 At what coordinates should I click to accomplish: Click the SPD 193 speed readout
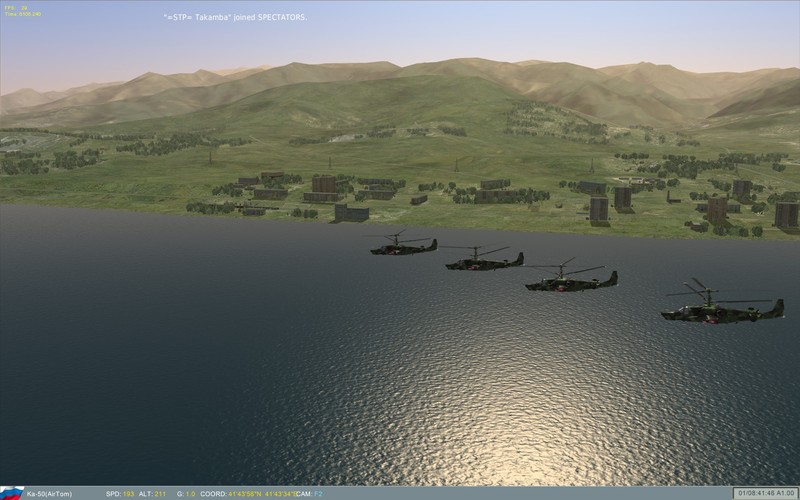tap(120, 494)
